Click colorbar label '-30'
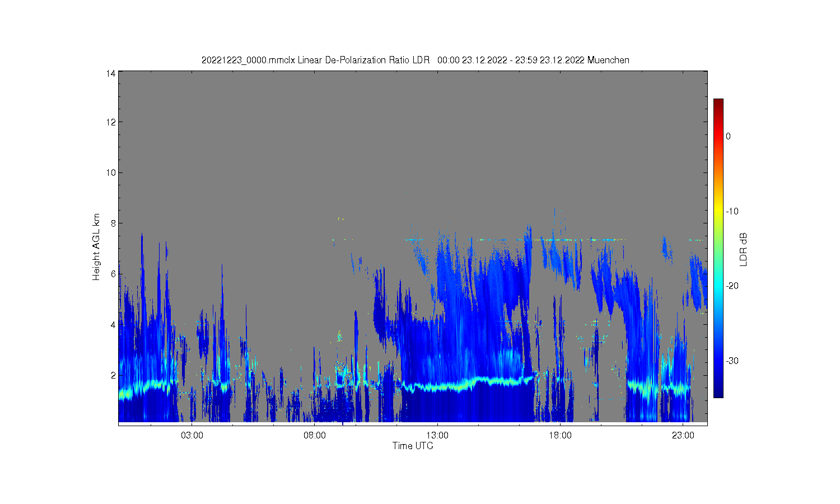 [732, 361]
